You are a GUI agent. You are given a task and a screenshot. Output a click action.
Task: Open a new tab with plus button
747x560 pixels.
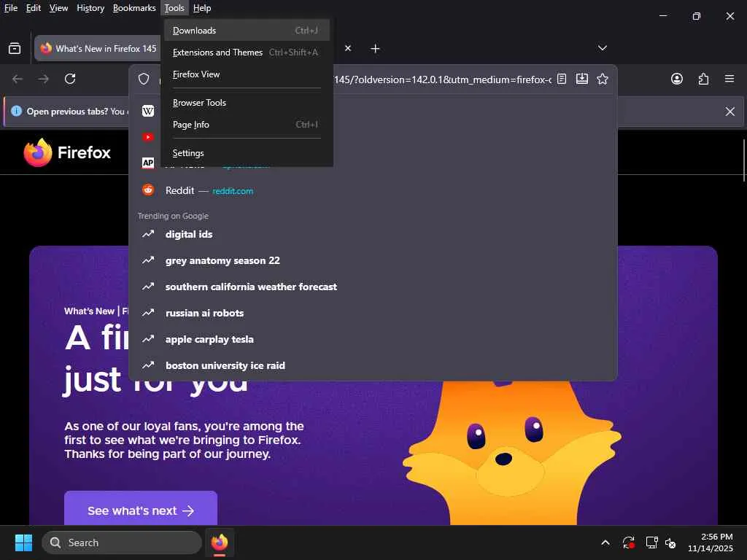click(375, 49)
